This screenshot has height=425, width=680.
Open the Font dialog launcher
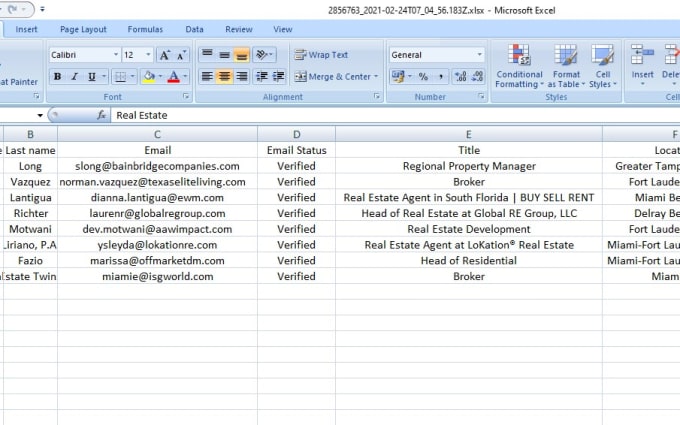(x=186, y=96)
